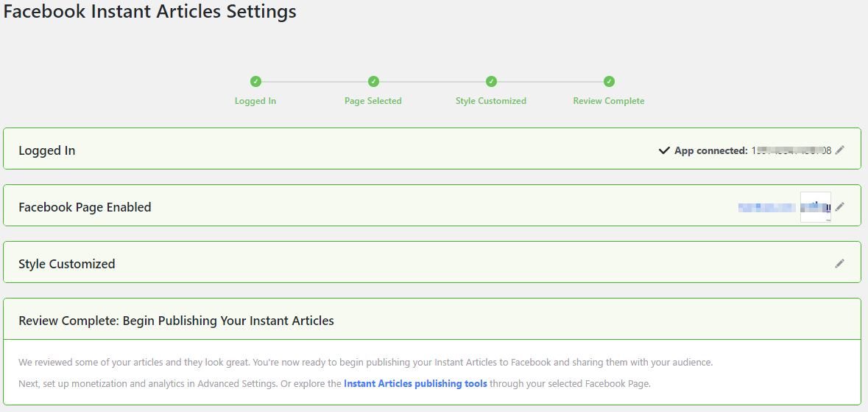Click the 'We reviewed some of your articles' sentence
This screenshot has width=868, height=412.
(365, 363)
